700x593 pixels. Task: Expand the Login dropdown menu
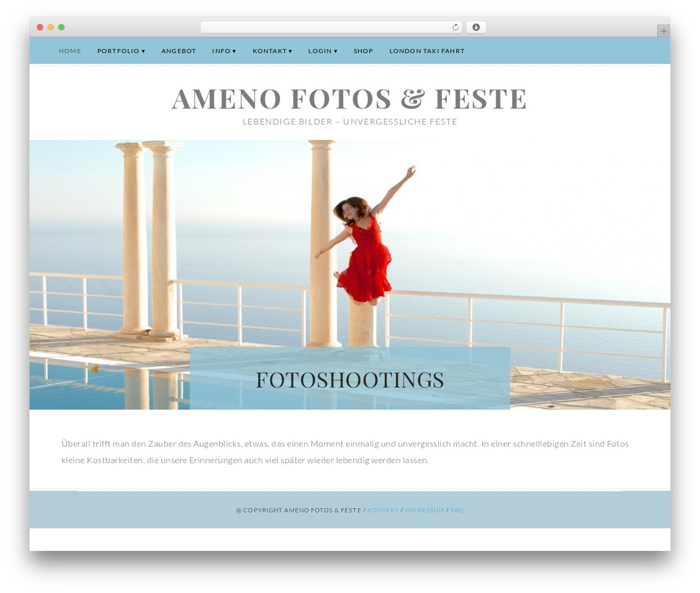click(323, 51)
